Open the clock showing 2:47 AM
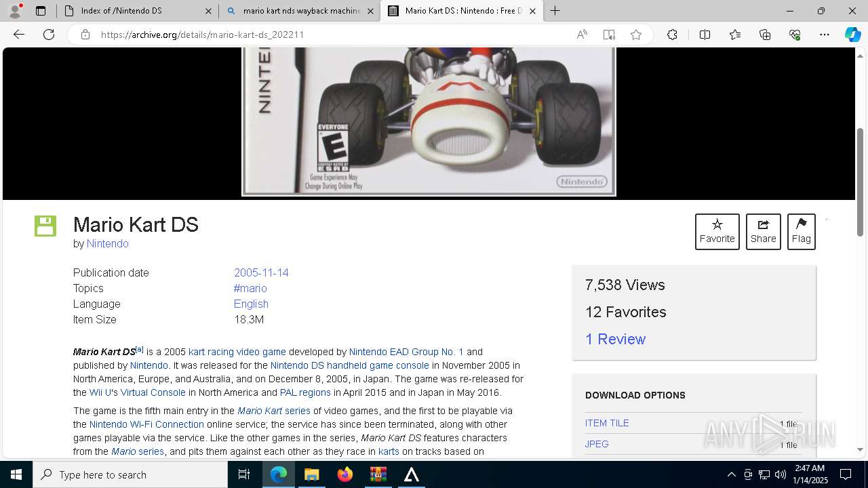868x488 pixels. [x=811, y=474]
